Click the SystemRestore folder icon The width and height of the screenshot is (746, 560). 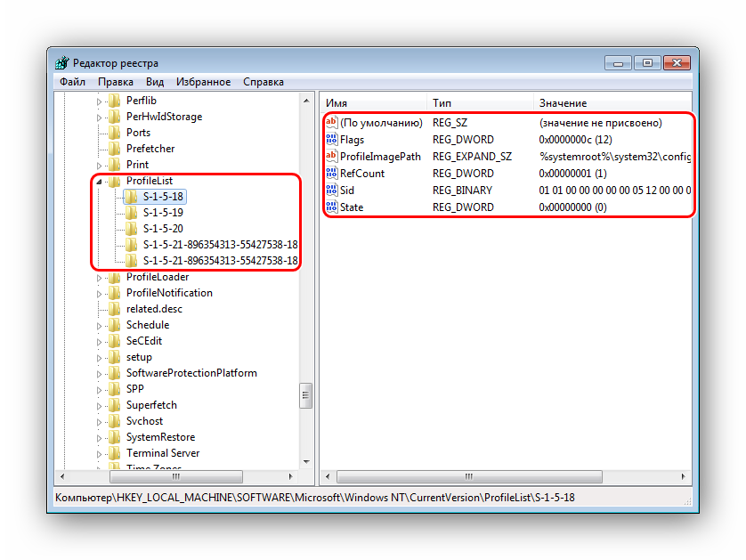click(115, 437)
